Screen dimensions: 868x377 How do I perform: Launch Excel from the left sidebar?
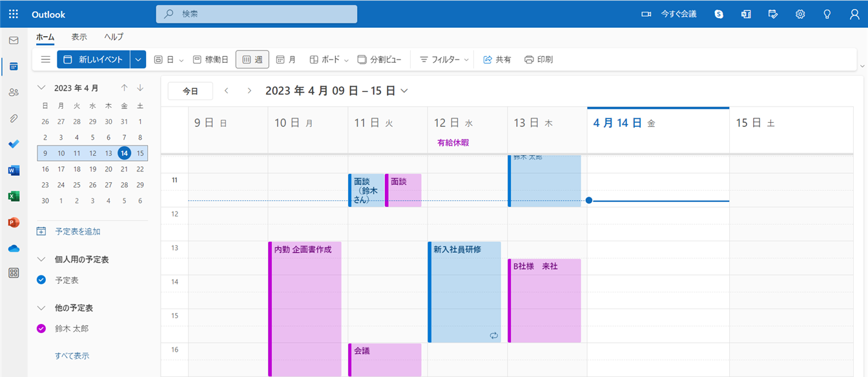[x=14, y=197]
